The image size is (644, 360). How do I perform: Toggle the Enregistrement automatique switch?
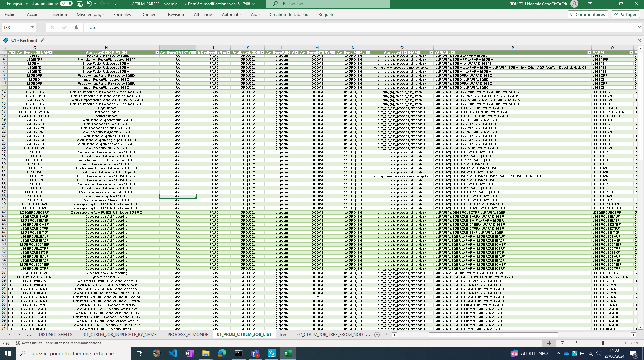66,4
